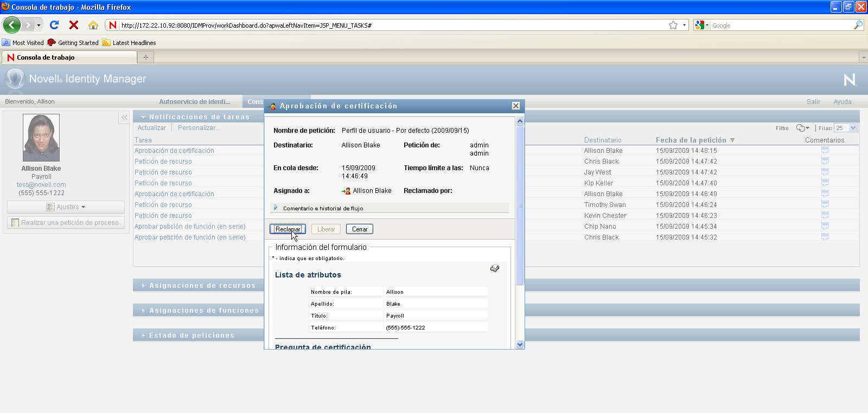Screen dimensions: 868x413
Task: Expand the Estado de peticiones section
Action: (143, 335)
